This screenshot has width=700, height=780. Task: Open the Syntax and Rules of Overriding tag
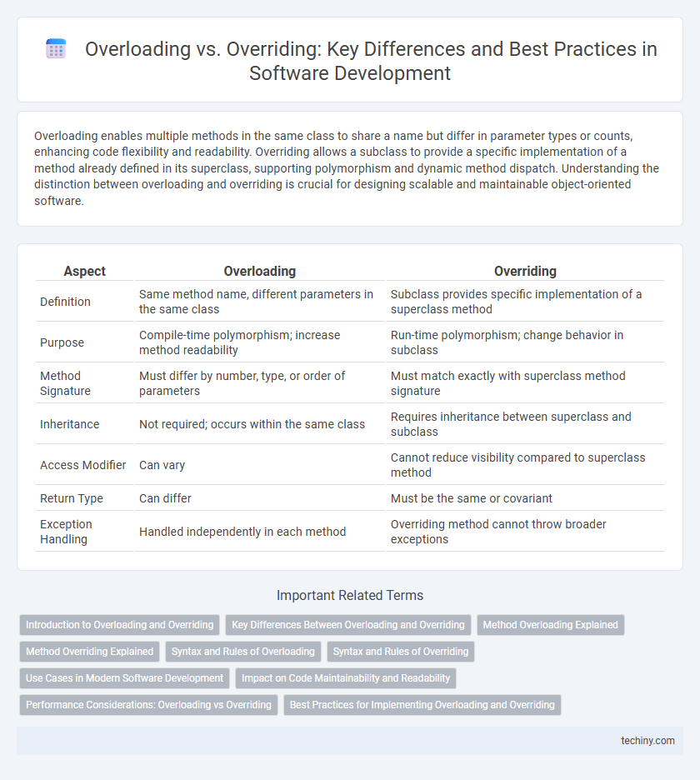tap(401, 652)
